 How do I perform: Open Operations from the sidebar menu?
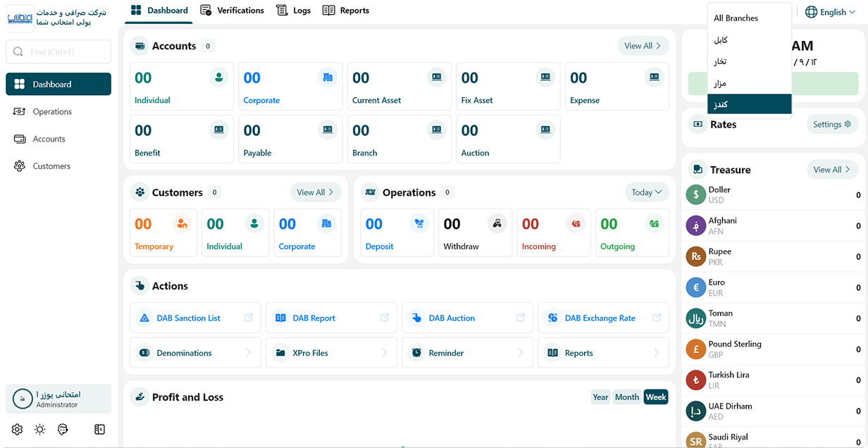tap(52, 111)
